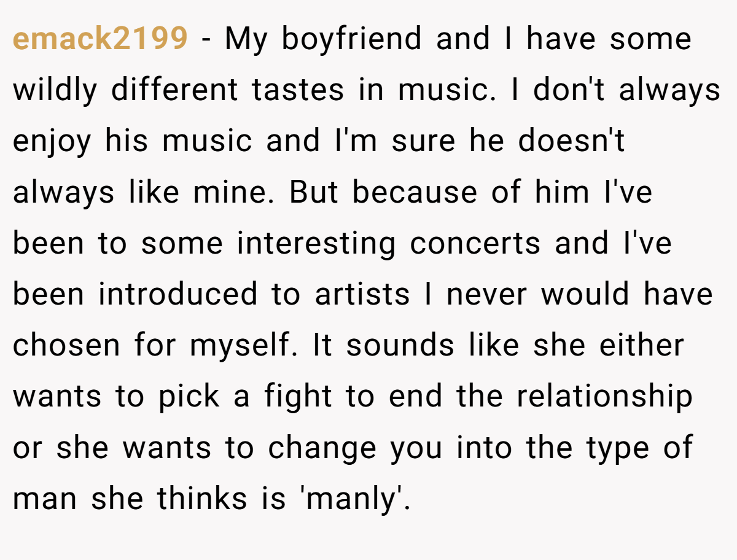Click the word 'boyfriend' in the comment
This screenshot has width=737, height=560.
point(351,39)
